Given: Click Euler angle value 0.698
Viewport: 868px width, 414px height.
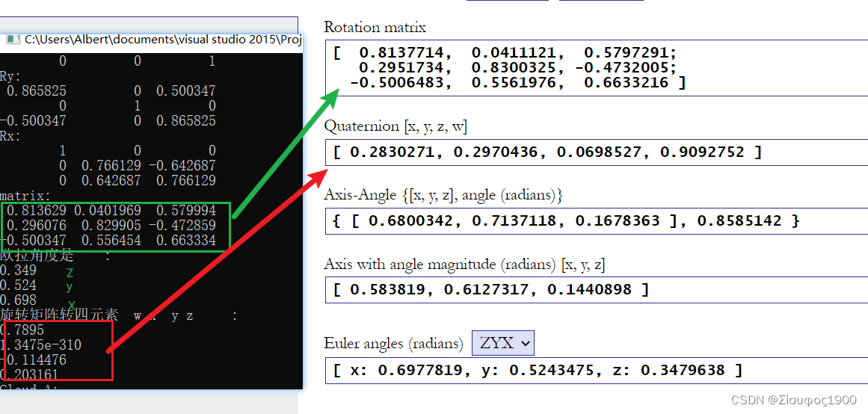Looking at the screenshot, I should (19, 300).
